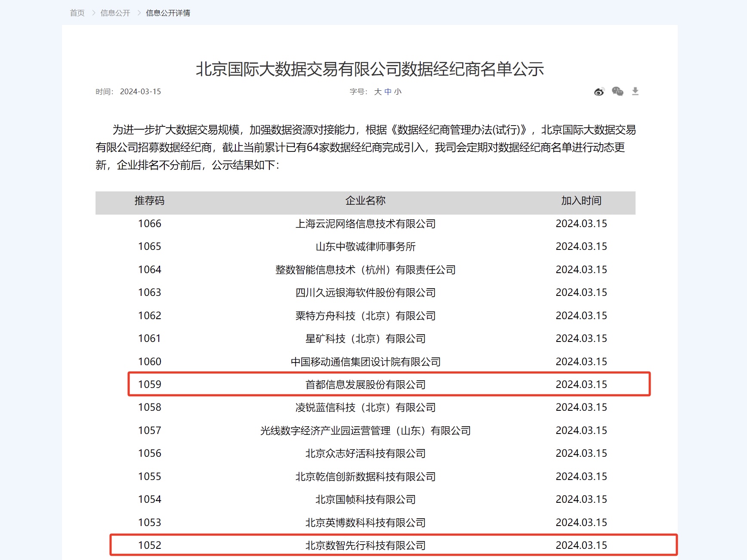Click recommendation code 1055
The width and height of the screenshot is (747, 560).
[x=150, y=477]
